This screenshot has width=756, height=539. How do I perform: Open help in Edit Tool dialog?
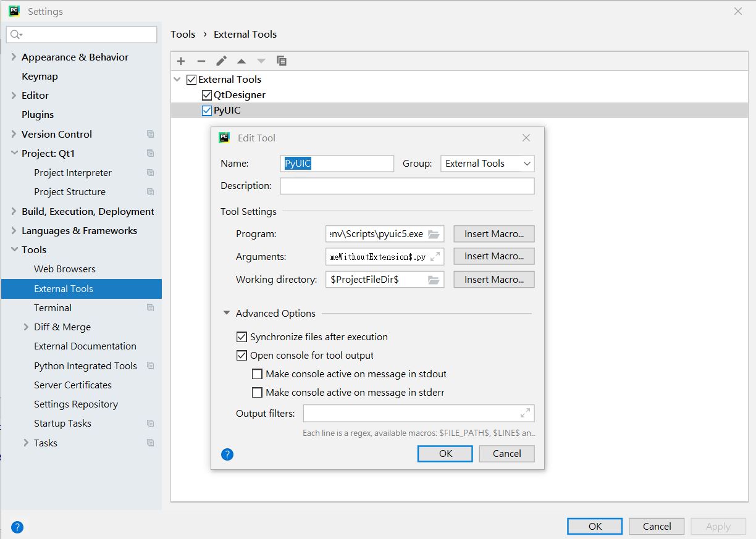[x=227, y=454]
